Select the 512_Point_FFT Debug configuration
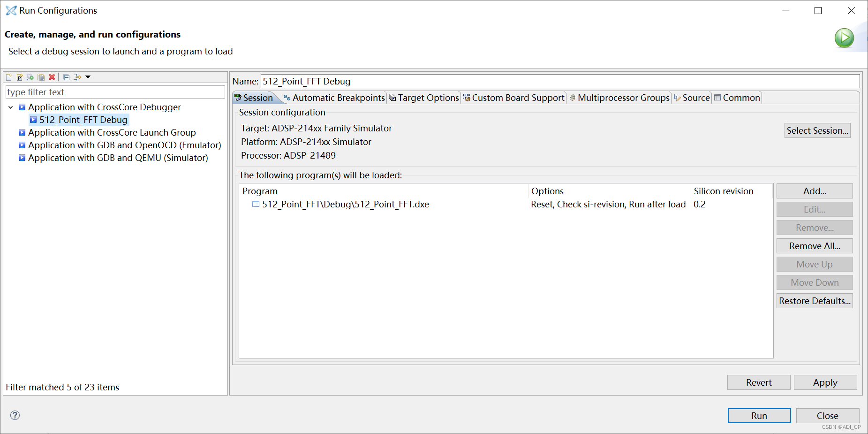 click(x=83, y=120)
